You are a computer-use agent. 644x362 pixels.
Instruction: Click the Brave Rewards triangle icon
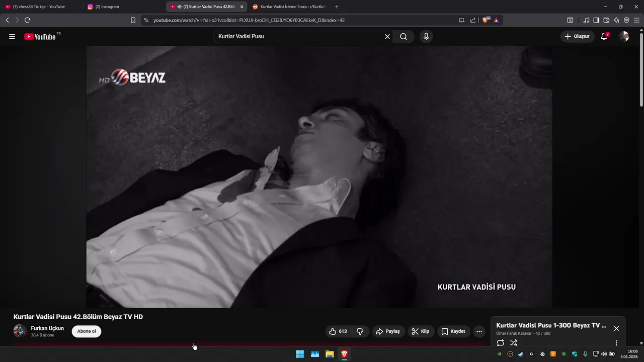tap(496, 20)
